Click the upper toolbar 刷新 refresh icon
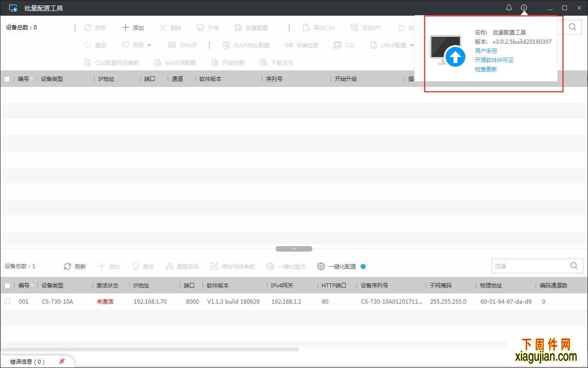 point(88,28)
